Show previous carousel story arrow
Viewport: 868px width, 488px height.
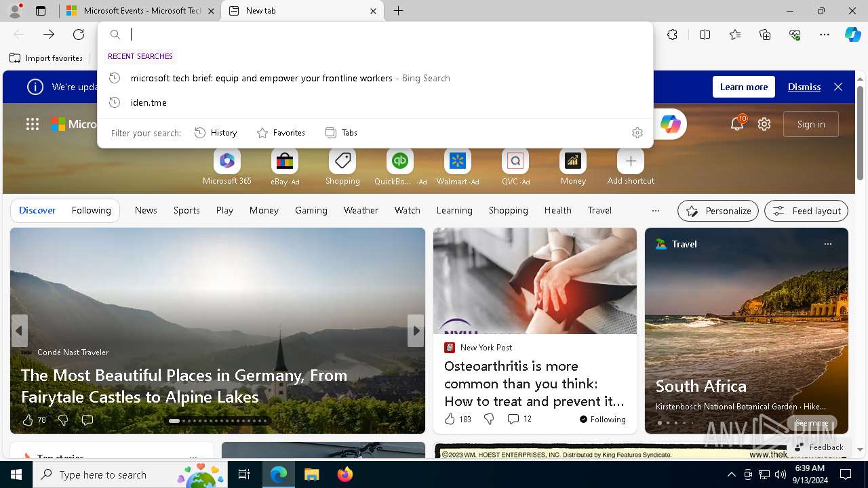[19, 331]
